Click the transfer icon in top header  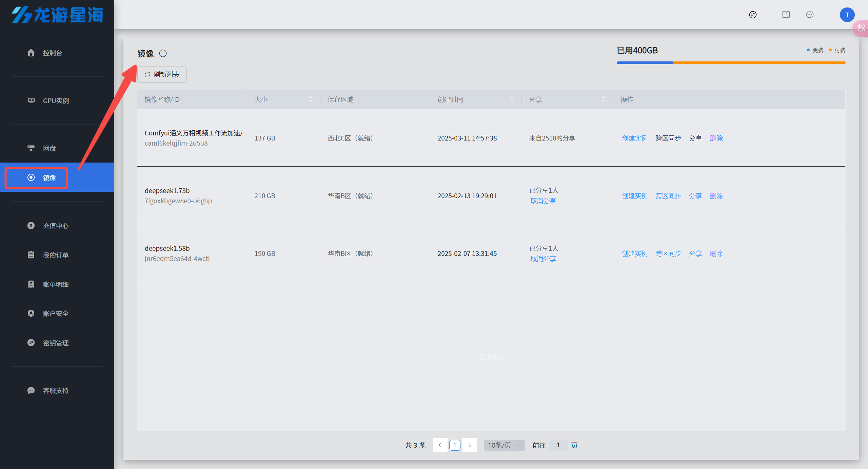tap(753, 15)
